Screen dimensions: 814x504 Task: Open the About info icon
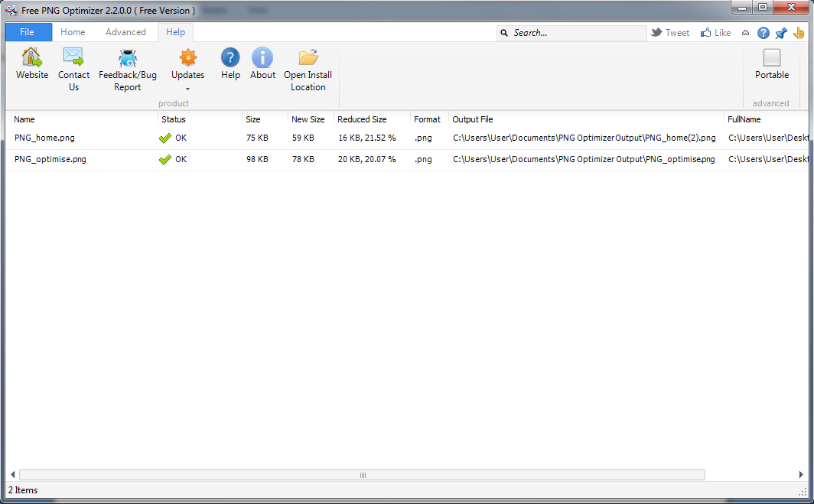262,57
